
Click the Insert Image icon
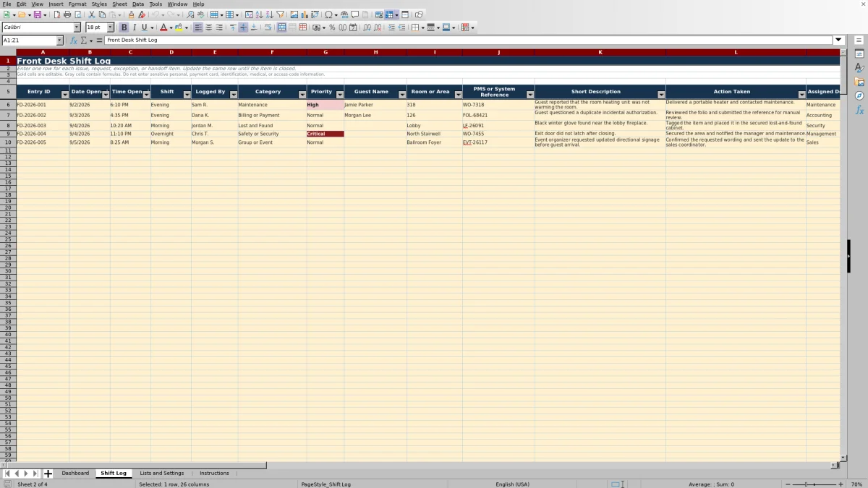294,14
